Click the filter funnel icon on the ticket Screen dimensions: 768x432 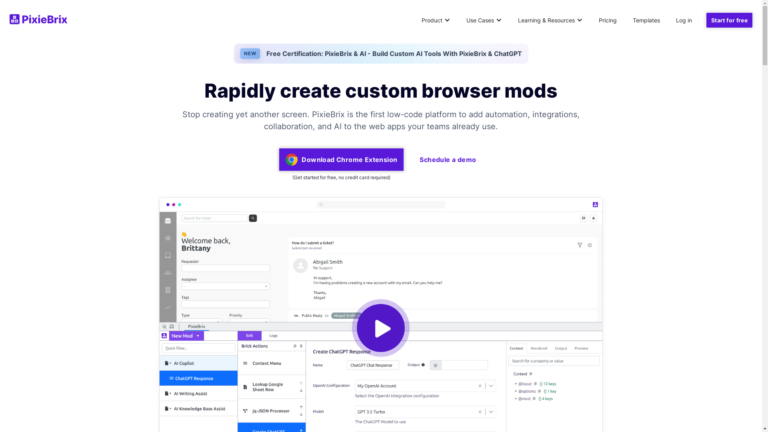(x=579, y=244)
